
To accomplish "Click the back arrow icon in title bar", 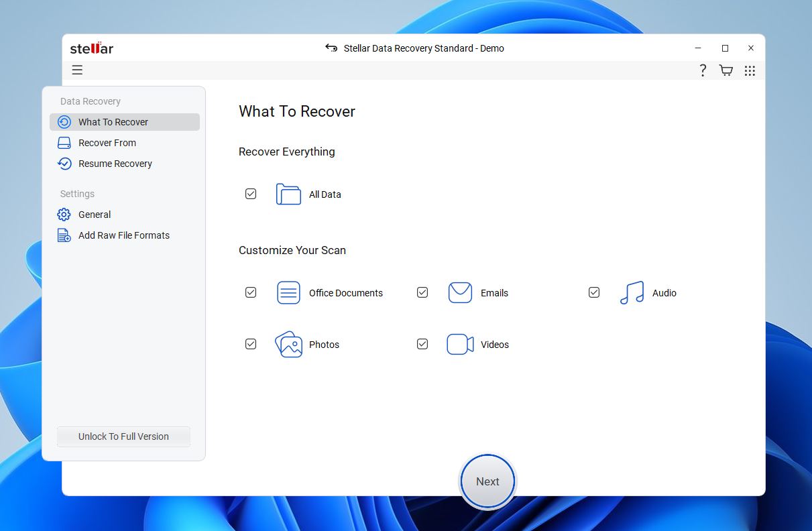I will [x=331, y=48].
